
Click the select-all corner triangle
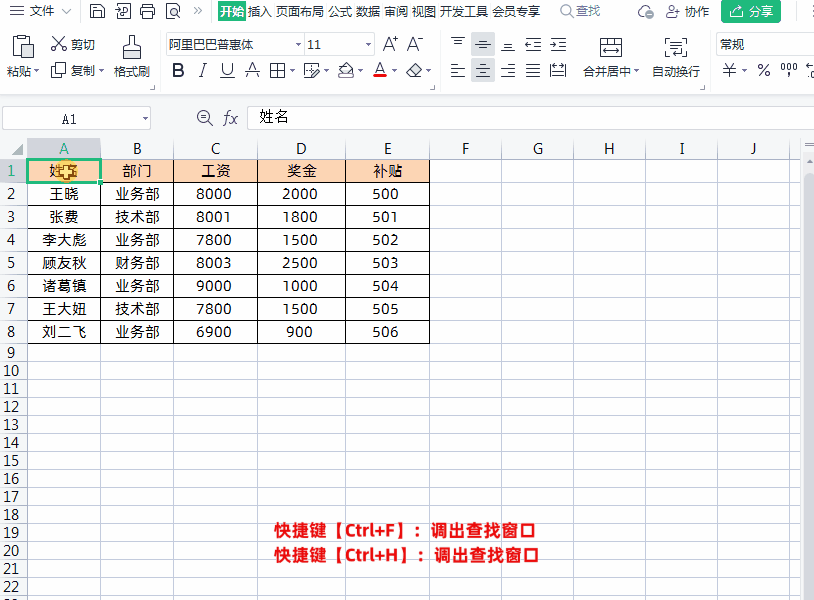click(x=16, y=149)
